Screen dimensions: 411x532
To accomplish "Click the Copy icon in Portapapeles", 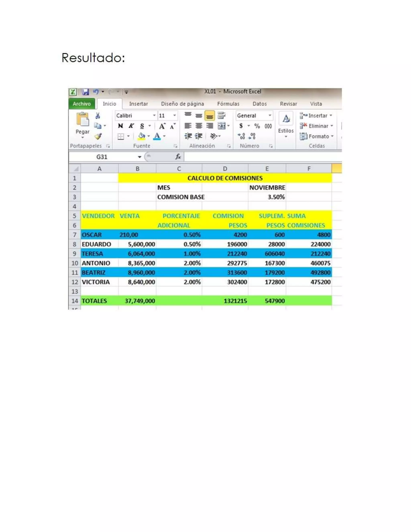I will click(x=98, y=126).
